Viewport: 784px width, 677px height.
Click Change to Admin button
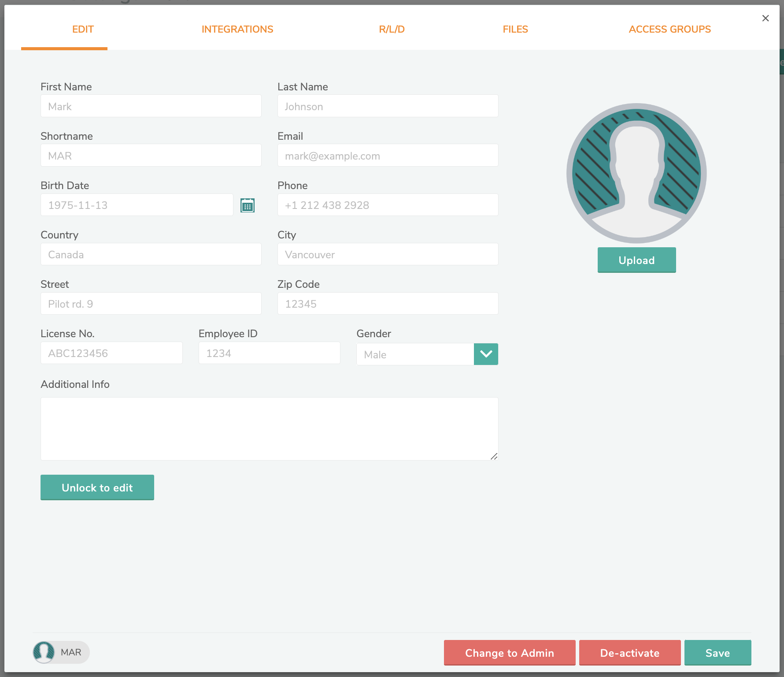(x=510, y=653)
